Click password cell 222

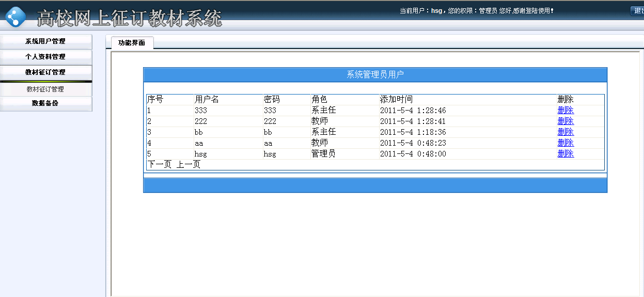coord(270,121)
